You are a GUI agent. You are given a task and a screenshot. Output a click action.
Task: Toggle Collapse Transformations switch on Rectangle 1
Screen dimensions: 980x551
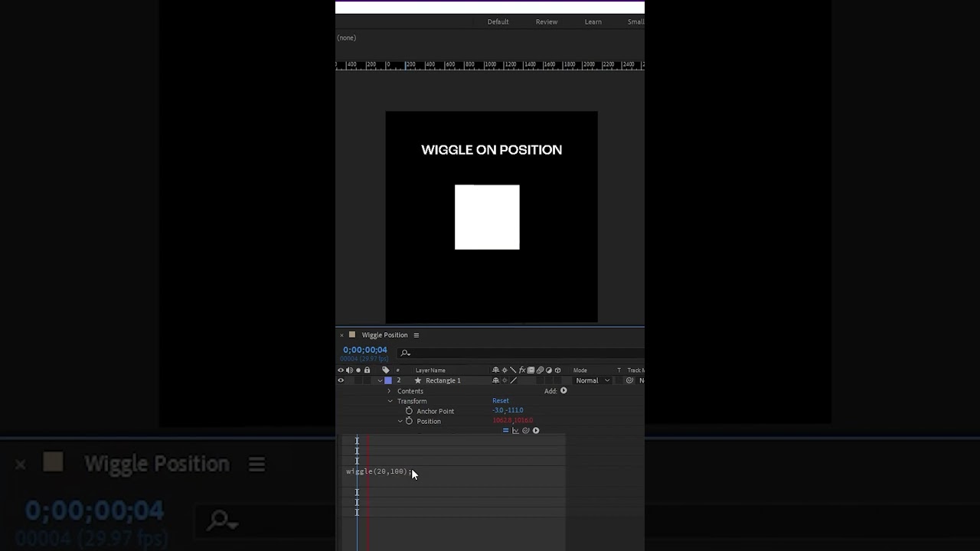(x=505, y=380)
